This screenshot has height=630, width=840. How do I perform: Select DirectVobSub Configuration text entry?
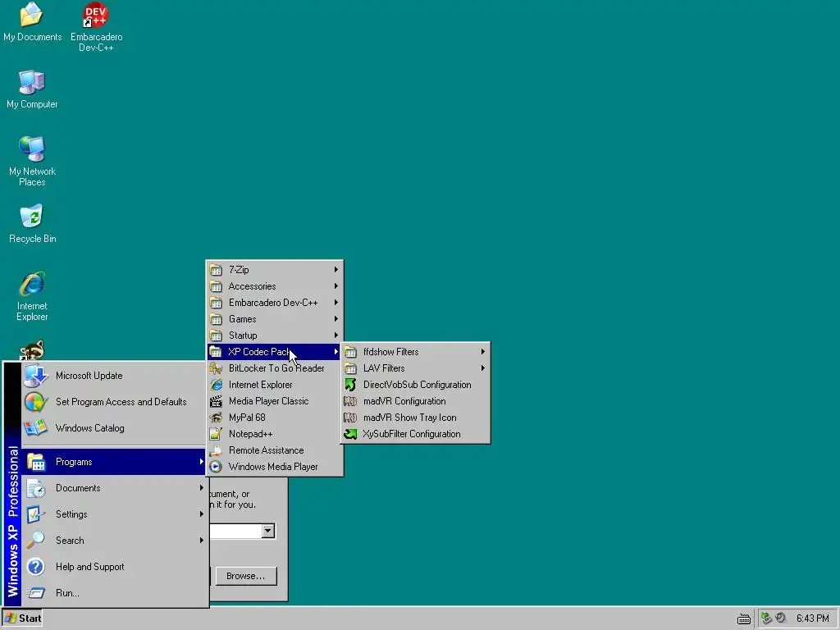pos(417,385)
